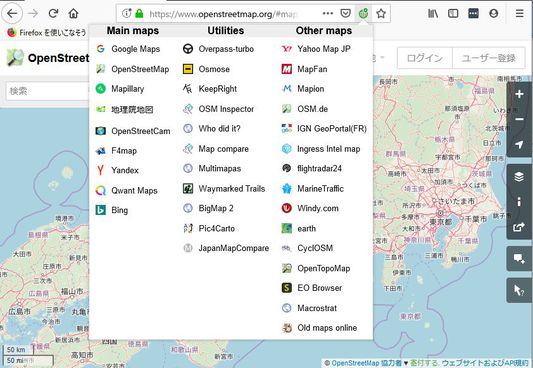Viewport: 533px width, 368px height.
Task: Open MarineTraffic entry
Action: tap(312, 188)
